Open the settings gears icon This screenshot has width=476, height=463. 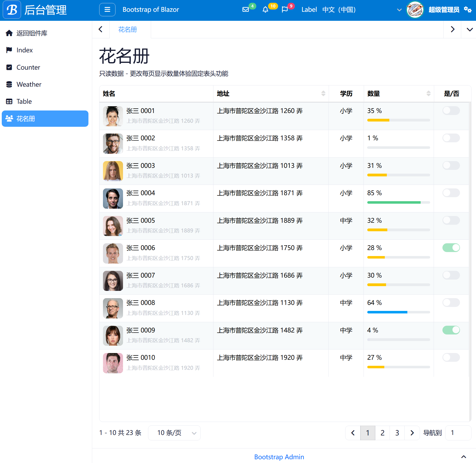pyautogui.click(x=467, y=10)
